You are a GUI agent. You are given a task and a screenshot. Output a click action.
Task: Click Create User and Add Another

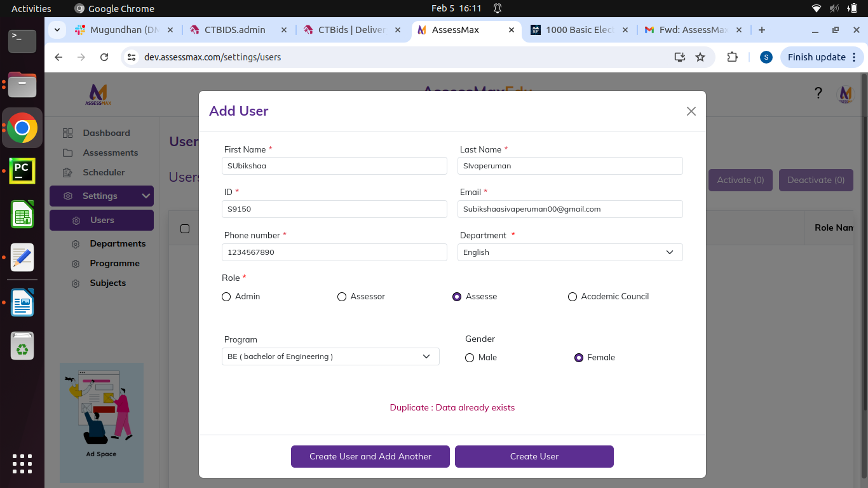coord(370,456)
